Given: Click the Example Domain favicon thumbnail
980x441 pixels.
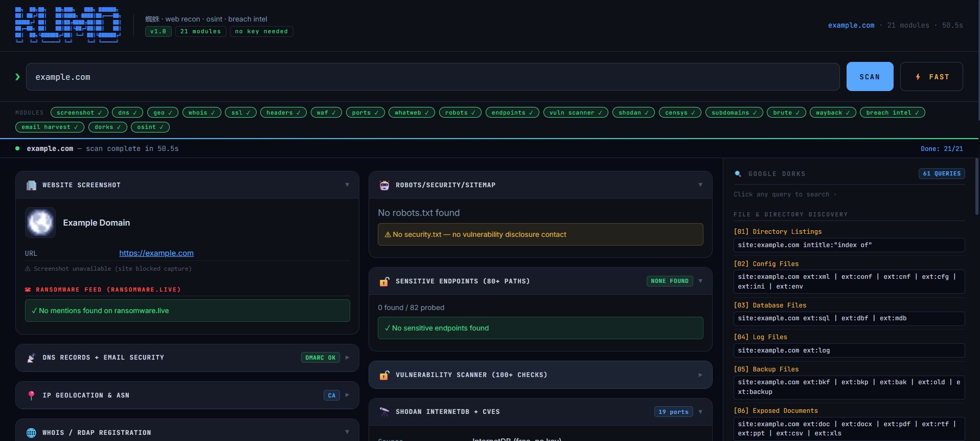Looking at the screenshot, I should pyautogui.click(x=40, y=223).
